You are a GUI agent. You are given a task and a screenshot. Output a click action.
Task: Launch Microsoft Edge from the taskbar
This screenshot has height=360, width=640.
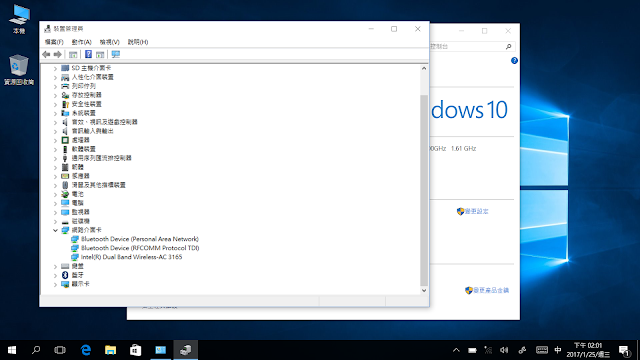click(86, 350)
